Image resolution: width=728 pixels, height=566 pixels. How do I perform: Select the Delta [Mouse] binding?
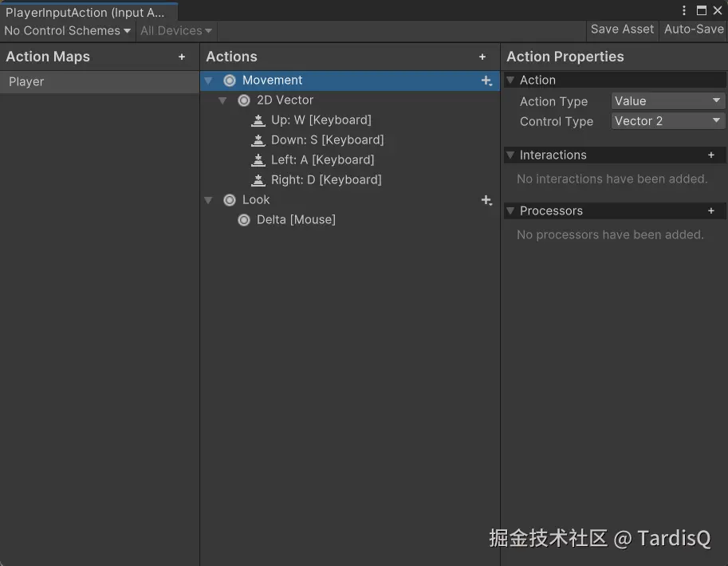tap(296, 219)
